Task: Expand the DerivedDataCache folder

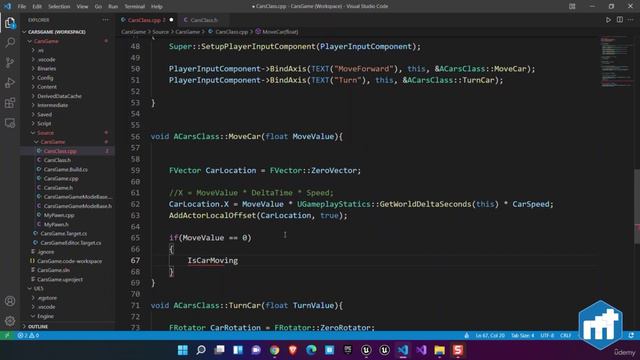Action: click(59, 96)
